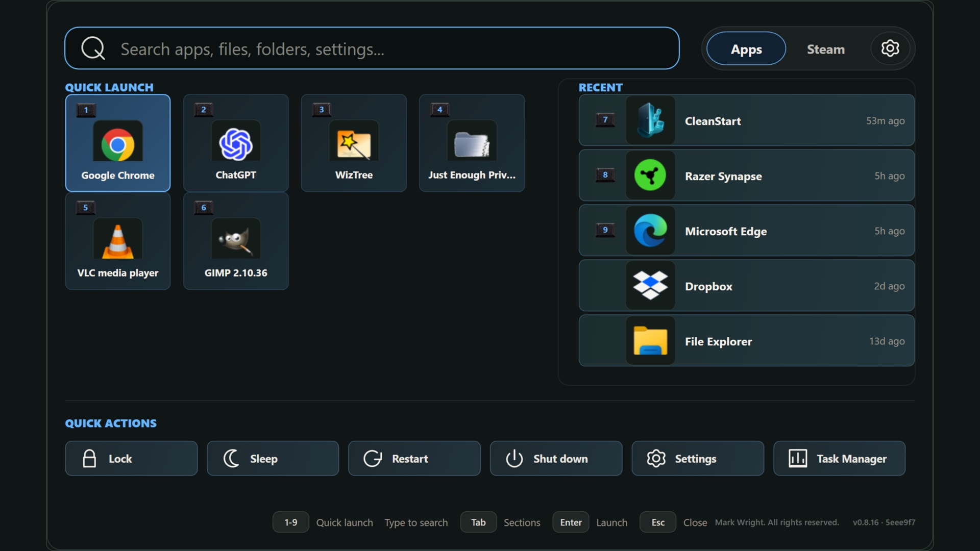The width and height of the screenshot is (980, 551).
Task: Click the gear icon on Quick Actions Settings
Action: tap(656, 459)
